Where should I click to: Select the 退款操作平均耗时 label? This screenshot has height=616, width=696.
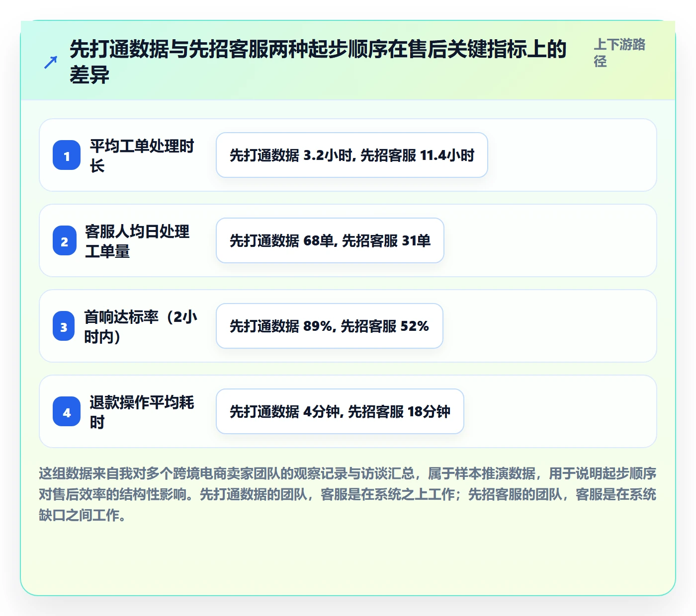(x=142, y=412)
